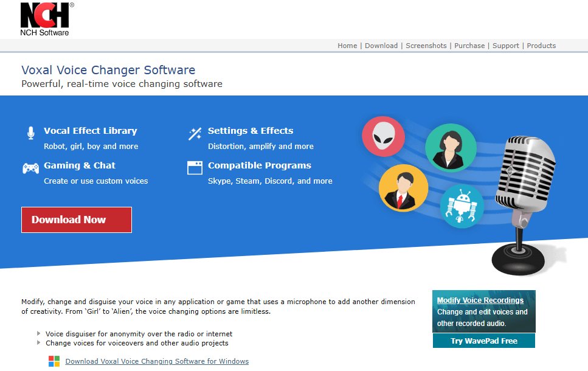
Task: Click 'Change and edit voices and other recorded audio'
Action: pyautogui.click(x=482, y=317)
